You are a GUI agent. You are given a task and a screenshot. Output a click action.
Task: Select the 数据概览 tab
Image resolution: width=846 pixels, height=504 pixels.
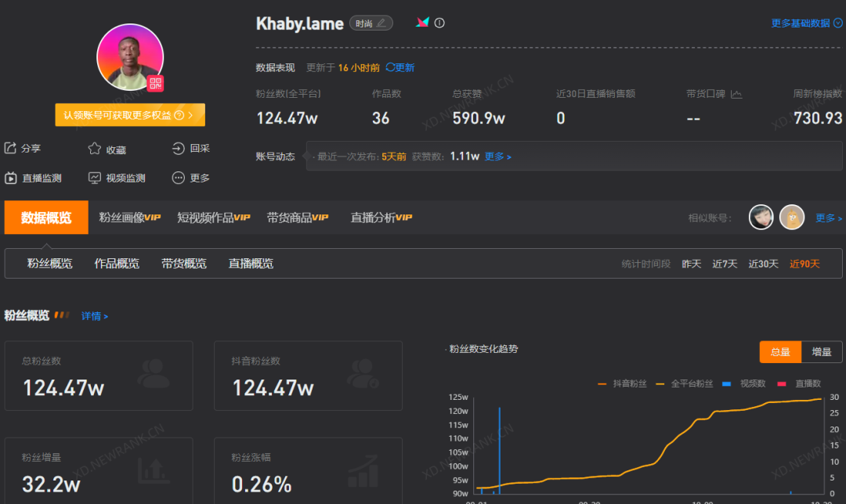46,218
